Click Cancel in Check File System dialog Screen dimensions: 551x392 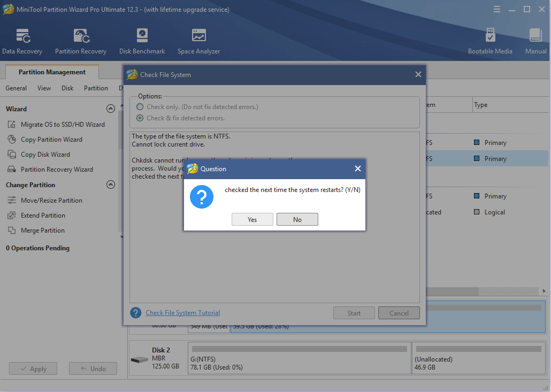(399, 313)
